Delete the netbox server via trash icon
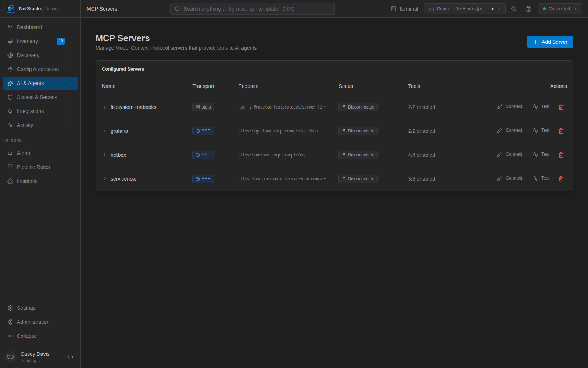Image resolution: width=588 pixels, height=368 pixels. point(561,155)
